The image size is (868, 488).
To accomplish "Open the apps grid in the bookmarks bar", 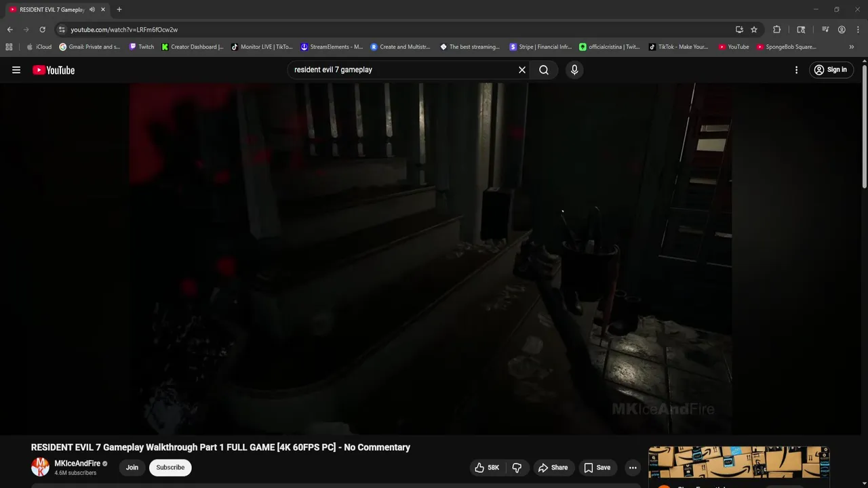I will click(9, 47).
